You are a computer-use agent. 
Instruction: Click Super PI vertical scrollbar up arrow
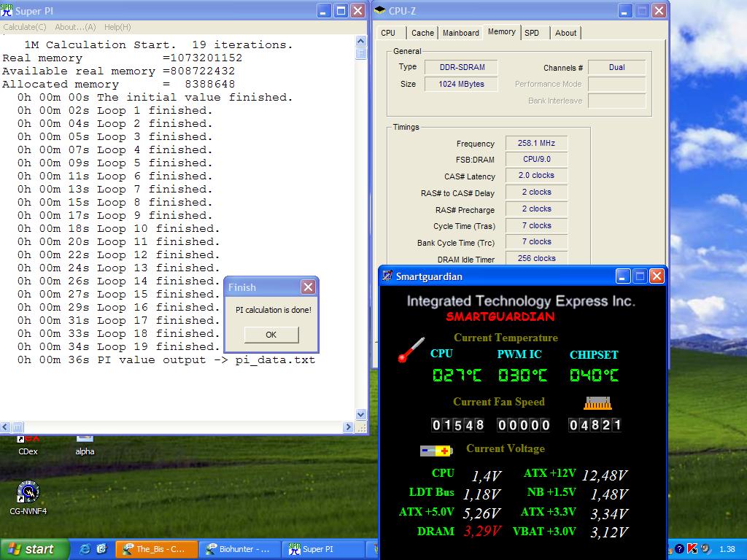tap(360, 41)
